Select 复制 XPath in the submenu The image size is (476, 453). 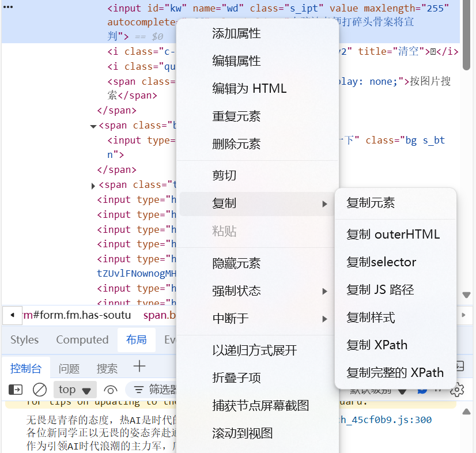tap(395, 345)
